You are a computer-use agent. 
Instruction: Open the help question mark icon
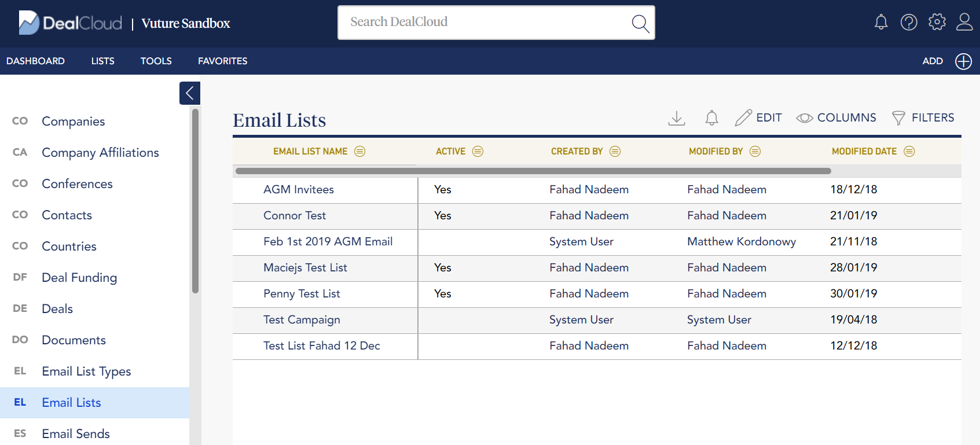point(909,23)
